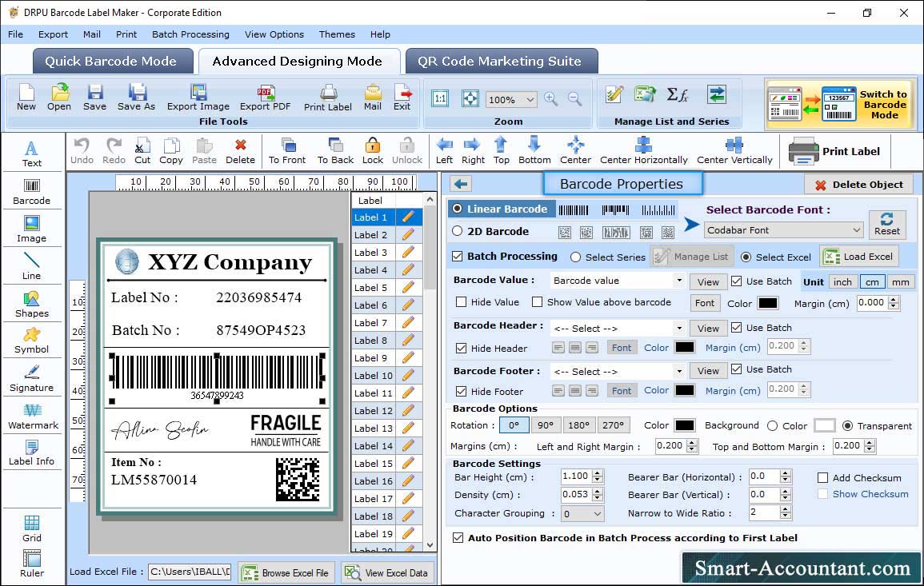Choose the Image tool in sidebar
Viewport: 924px width, 586px height.
(32, 229)
